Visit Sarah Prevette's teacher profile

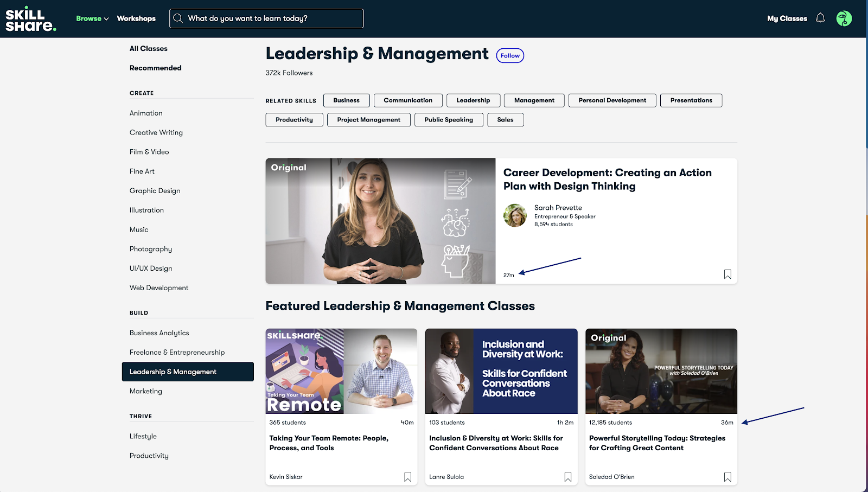[x=558, y=208]
